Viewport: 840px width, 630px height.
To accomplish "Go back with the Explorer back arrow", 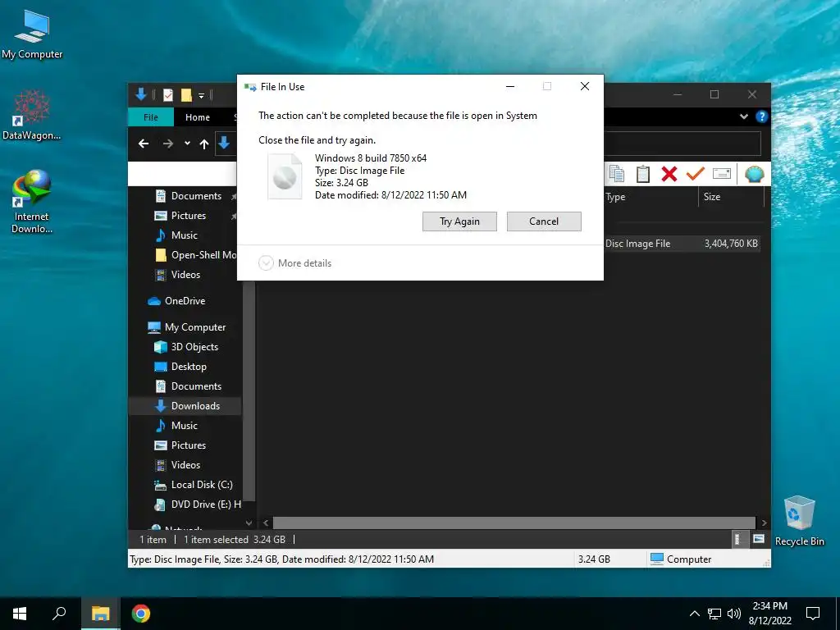I will [x=144, y=144].
